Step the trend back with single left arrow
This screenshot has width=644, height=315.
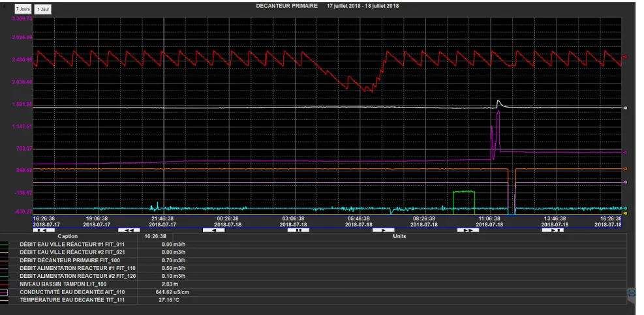click(x=213, y=230)
